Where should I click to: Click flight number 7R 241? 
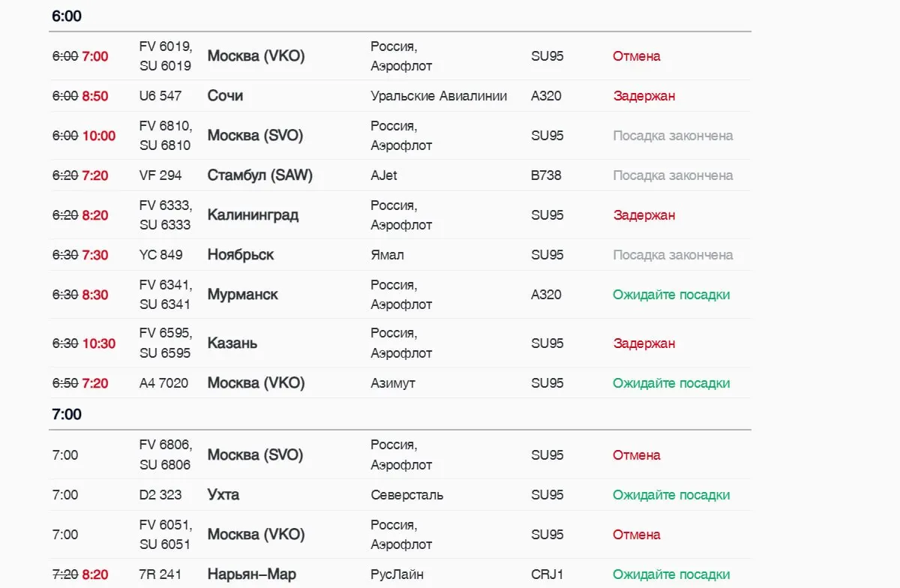[160, 574]
